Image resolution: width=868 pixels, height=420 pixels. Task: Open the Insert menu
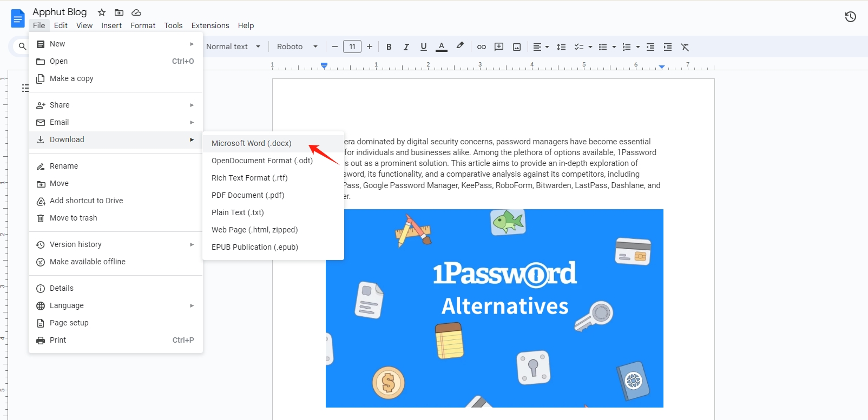coord(111,25)
